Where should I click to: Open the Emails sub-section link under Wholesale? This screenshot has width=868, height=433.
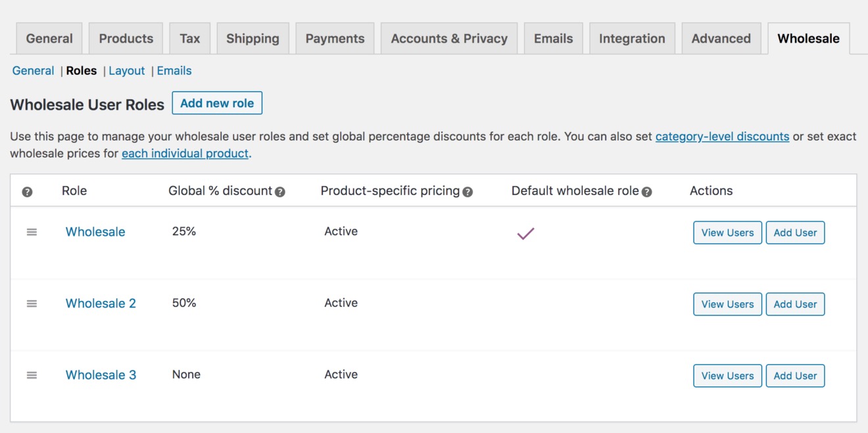click(x=174, y=71)
